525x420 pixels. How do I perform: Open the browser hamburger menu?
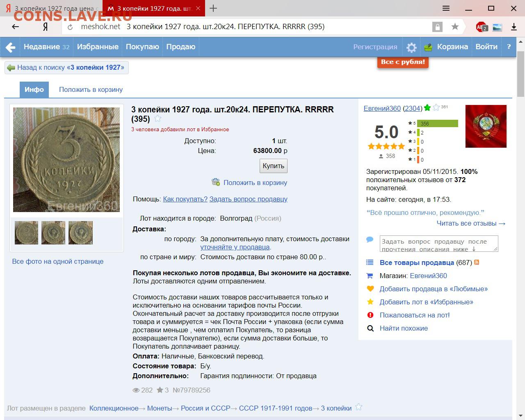point(446,8)
